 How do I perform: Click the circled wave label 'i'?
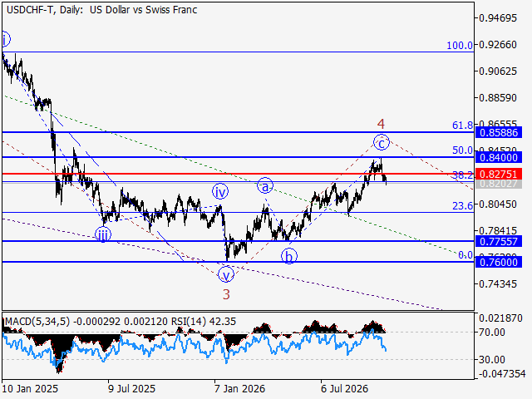pyautogui.click(x=4, y=40)
